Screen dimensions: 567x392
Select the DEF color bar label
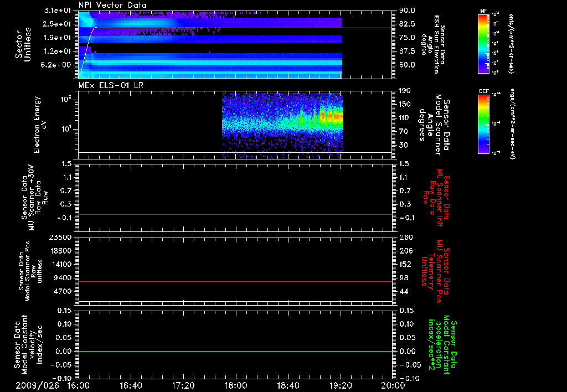[483, 91]
